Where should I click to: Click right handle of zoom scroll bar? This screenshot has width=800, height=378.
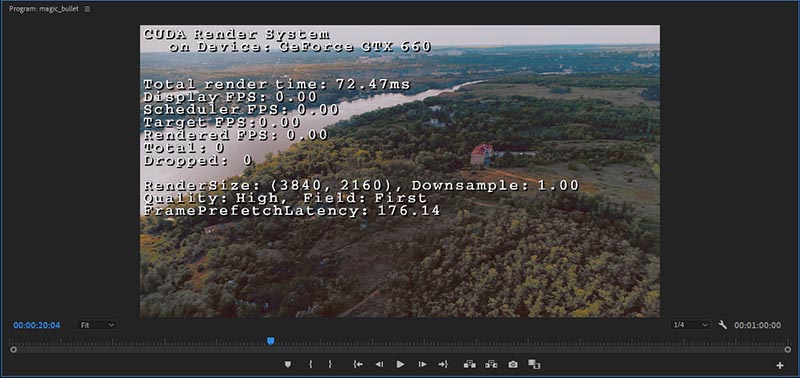pyautogui.click(x=788, y=350)
